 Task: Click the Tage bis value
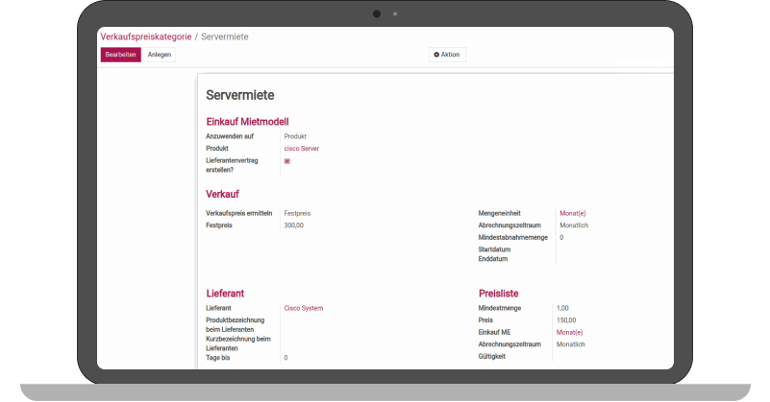(286, 357)
